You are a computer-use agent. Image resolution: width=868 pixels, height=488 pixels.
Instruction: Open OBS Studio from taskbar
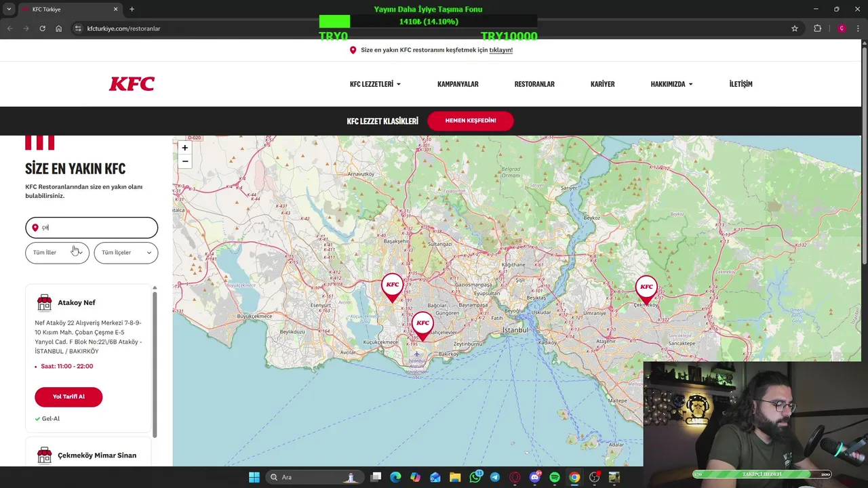[594, 477]
